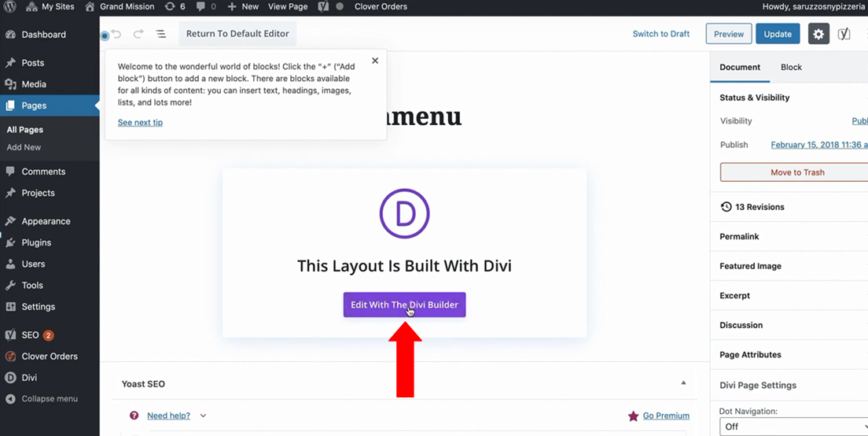Click the publish date February 15, 2018
Viewport: 868px width, 436px height.
819,145
